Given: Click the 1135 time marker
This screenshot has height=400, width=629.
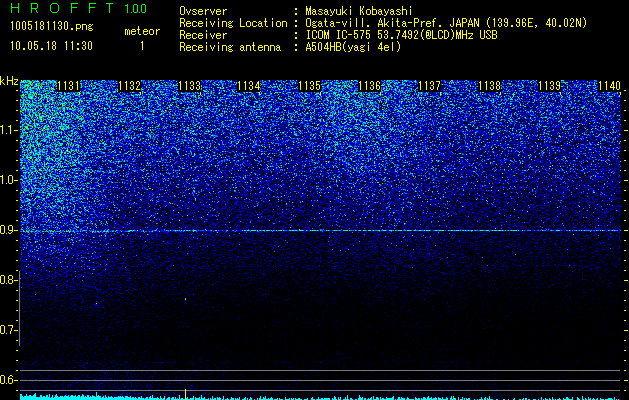Looking at the screenshot, I should [310, 86].
